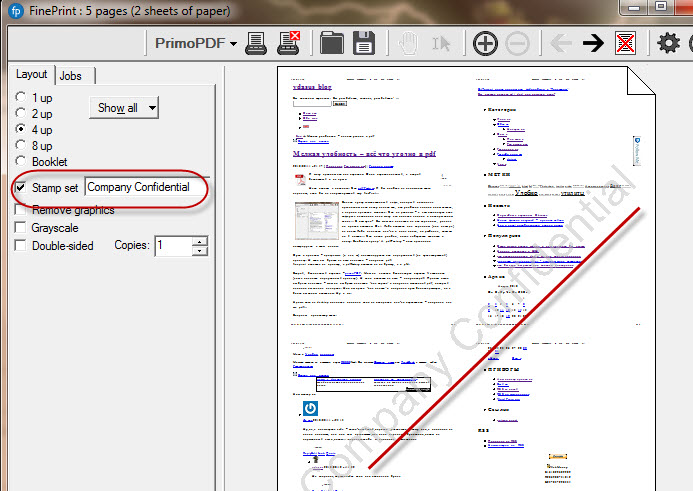Viewport: 693px width, 491px height.
Task: Open settings via the gear icon
Action: 667,43
